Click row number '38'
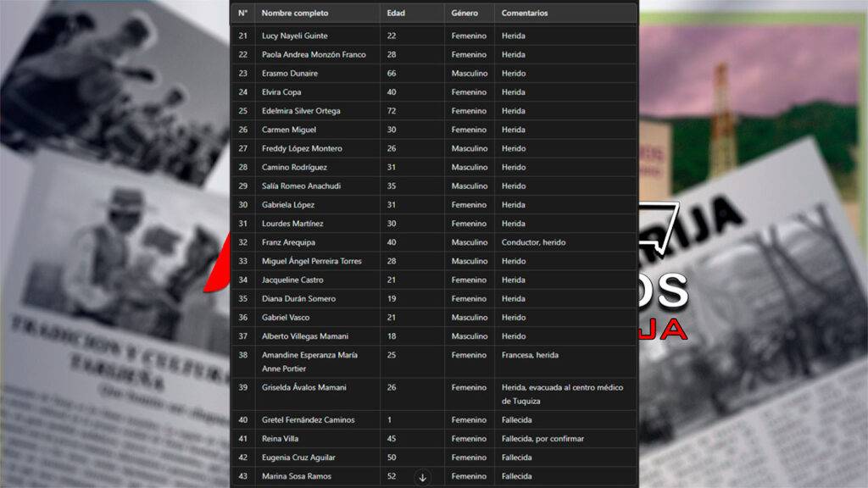868x488 pixels. click(x=243, y=356)
